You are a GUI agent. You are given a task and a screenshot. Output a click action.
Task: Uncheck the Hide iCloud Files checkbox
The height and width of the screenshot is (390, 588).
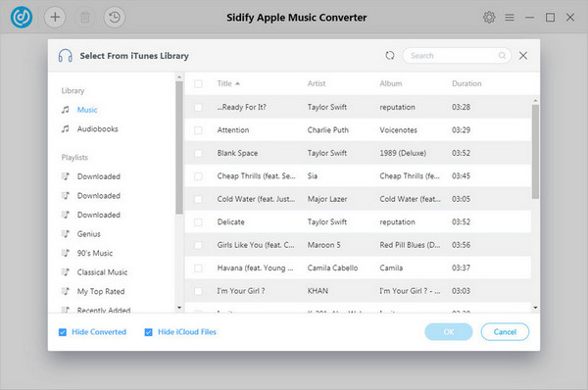[x=149, y=332]
